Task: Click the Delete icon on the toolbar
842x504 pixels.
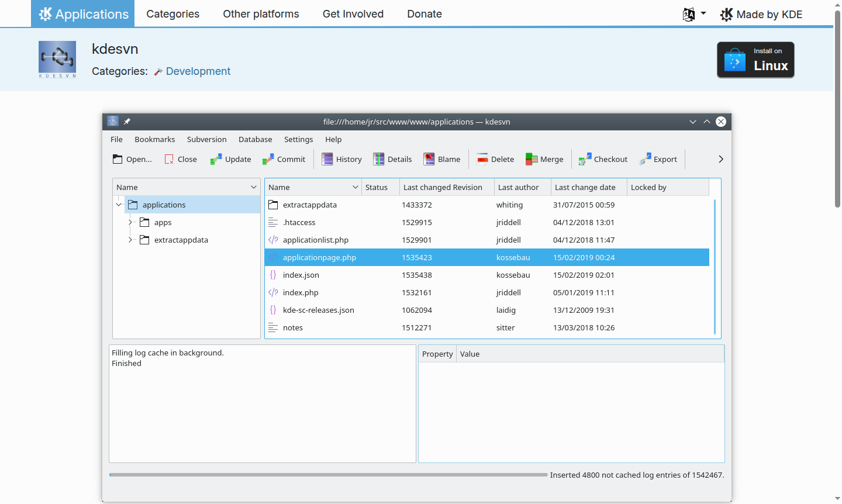Action: coord(482,158)
